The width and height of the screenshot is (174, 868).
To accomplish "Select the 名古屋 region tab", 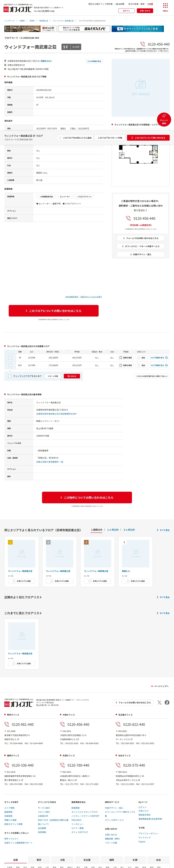I will point(87,860).
